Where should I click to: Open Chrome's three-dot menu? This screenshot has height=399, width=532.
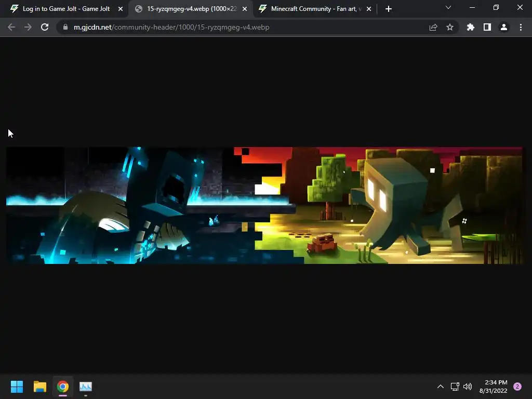coord(521,27)
